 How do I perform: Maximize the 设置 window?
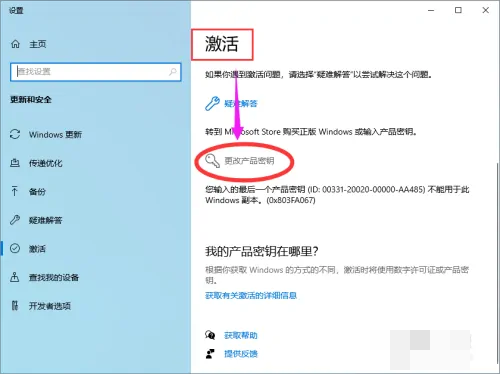point(458,10)
